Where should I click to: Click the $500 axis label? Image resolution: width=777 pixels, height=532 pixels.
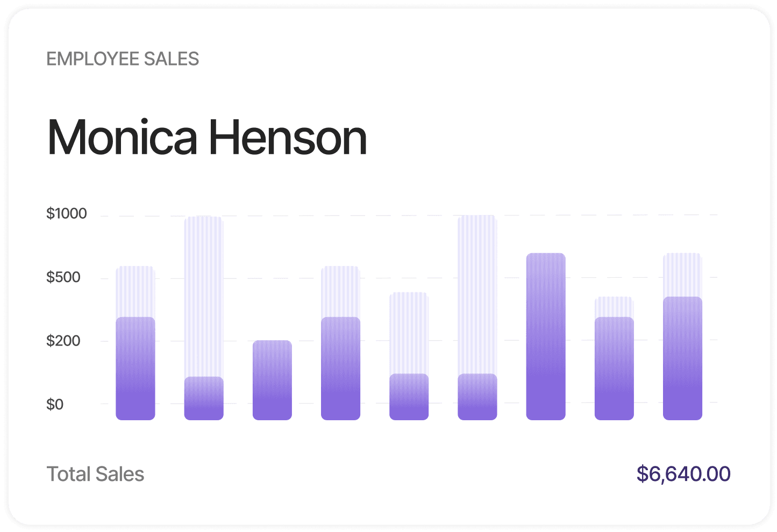pos(63,277)
